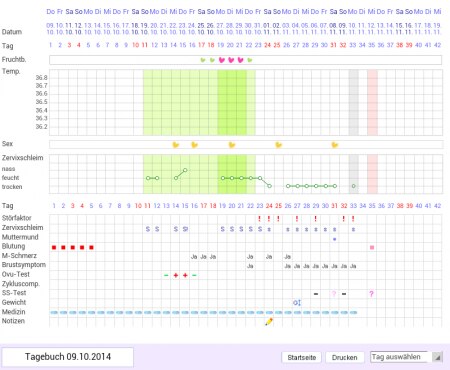Click the first red plus in Ovu-Test row

176,275
